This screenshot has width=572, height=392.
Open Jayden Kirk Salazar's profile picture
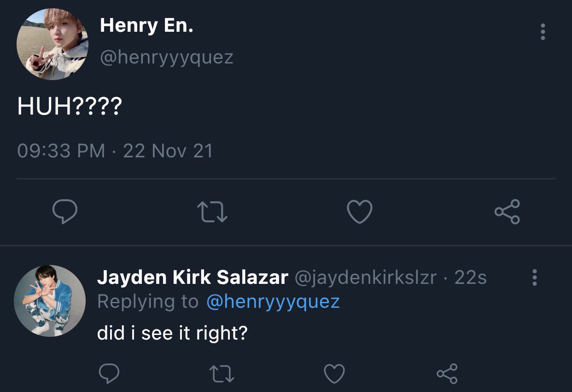click(x=50, y=301)
